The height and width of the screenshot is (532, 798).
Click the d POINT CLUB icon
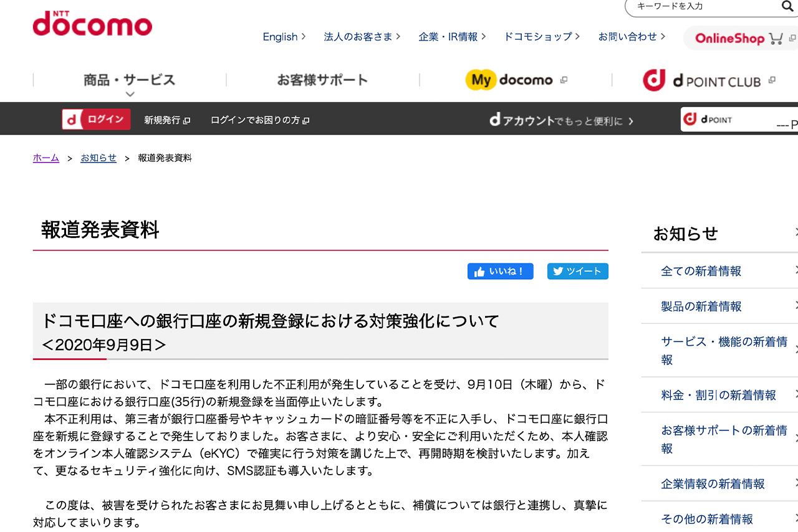(654, 80)
